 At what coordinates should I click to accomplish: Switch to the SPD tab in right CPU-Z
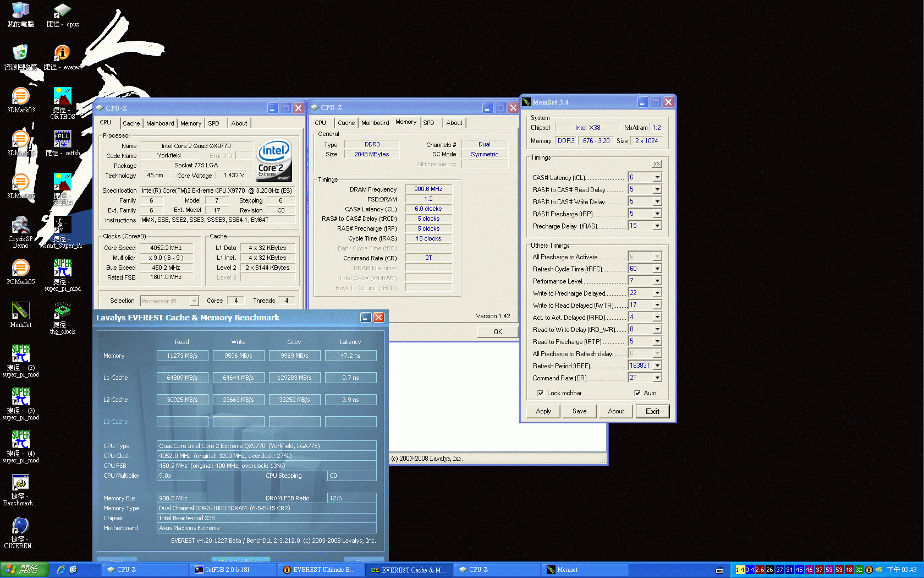[429, 123]
